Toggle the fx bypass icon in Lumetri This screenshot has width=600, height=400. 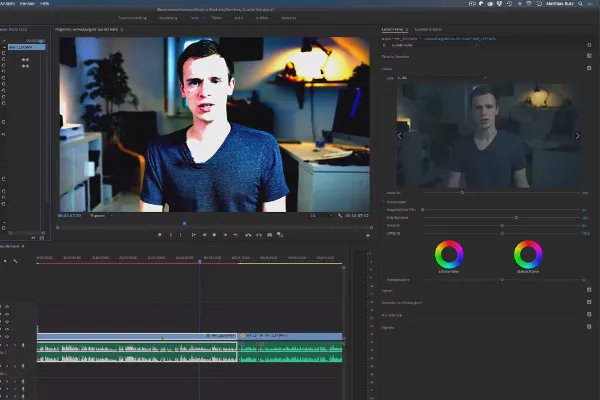384,45
